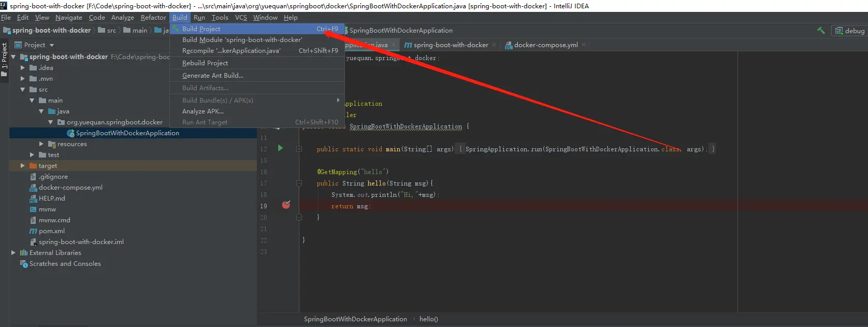Click mvnw file icon in tree
868x327 pixels.
click(33, 209)
